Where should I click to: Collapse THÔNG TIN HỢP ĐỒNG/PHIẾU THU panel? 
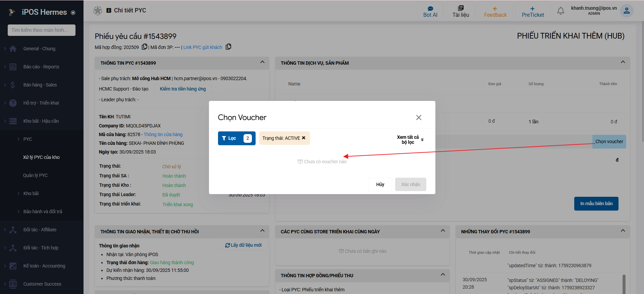443,275
